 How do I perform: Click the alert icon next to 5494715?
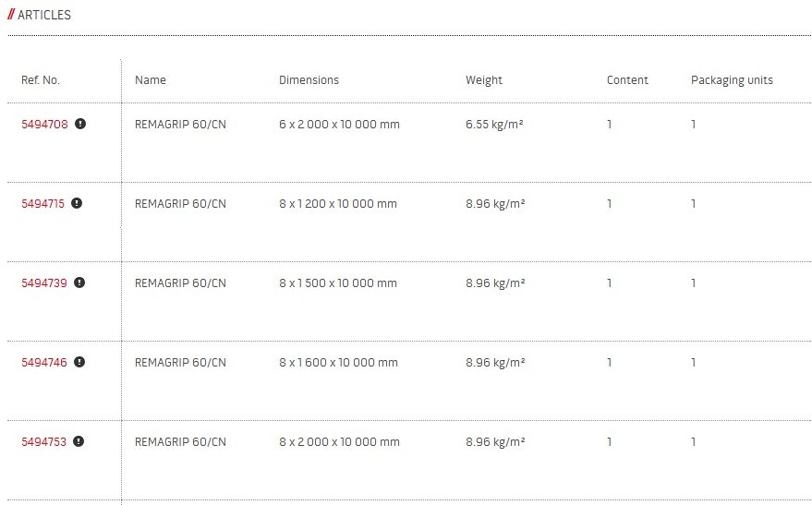click(x=77, y=203)
